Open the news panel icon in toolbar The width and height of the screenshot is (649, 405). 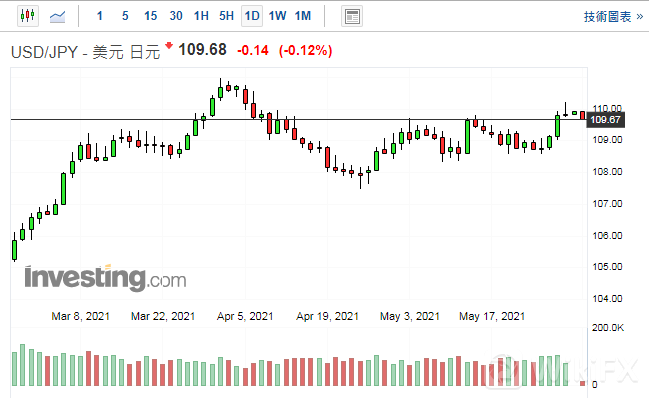[x=352, y=17]
